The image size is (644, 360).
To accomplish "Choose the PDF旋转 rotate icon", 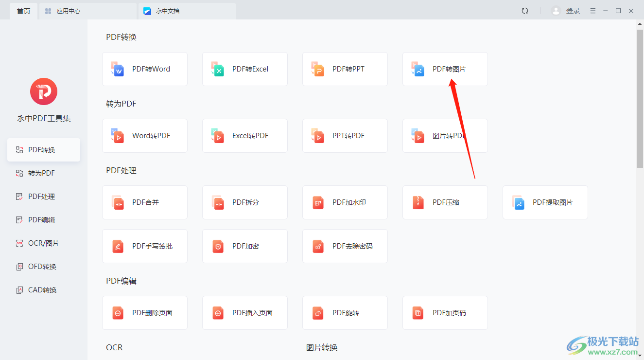I will [x=318, y=313].
